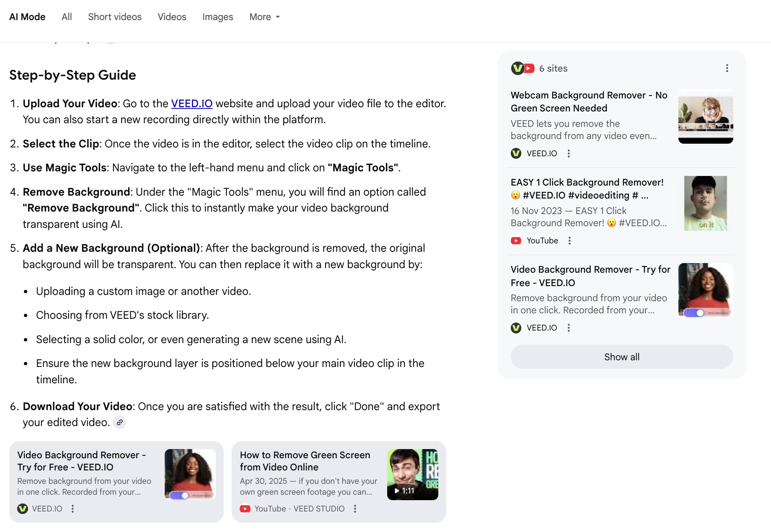Open Webcam Background Remover result title
This screenshot has width=771, height=532.
[589, 102]
